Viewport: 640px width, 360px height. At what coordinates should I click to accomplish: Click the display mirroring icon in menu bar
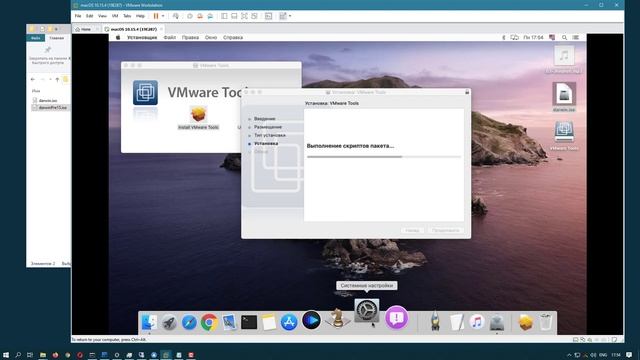(515, 38)
